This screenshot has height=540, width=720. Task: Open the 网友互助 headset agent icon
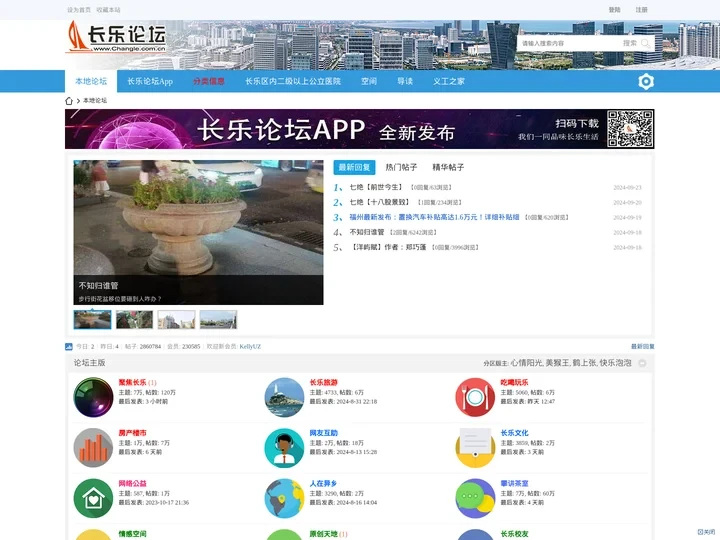[x=284, y=447]
